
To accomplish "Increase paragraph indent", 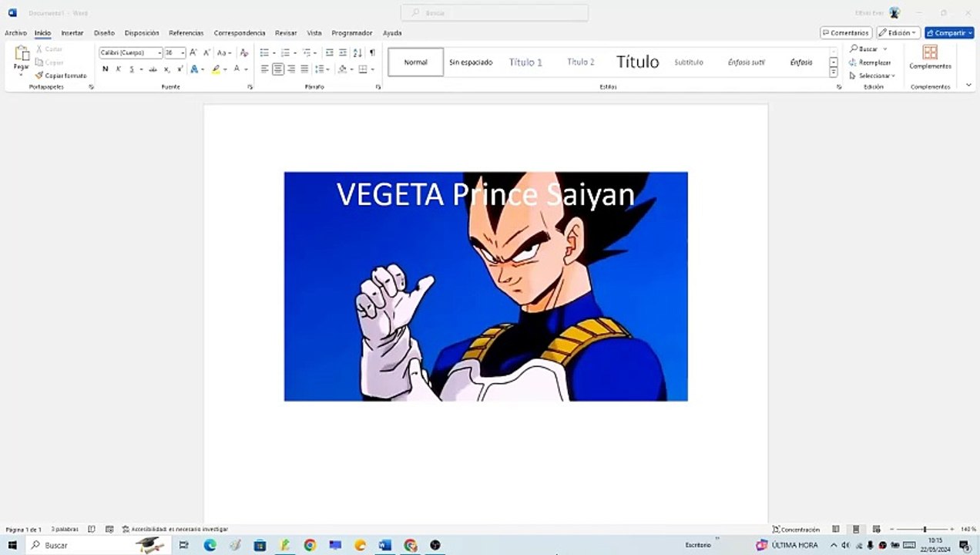I will [x=343, y=52].
